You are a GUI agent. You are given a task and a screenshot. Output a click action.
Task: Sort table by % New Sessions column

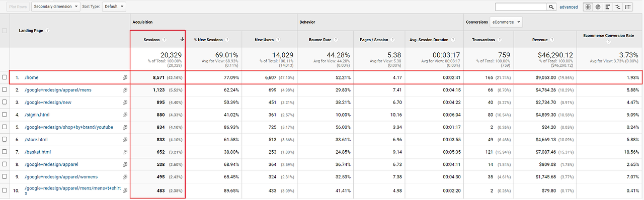[208, 40]
